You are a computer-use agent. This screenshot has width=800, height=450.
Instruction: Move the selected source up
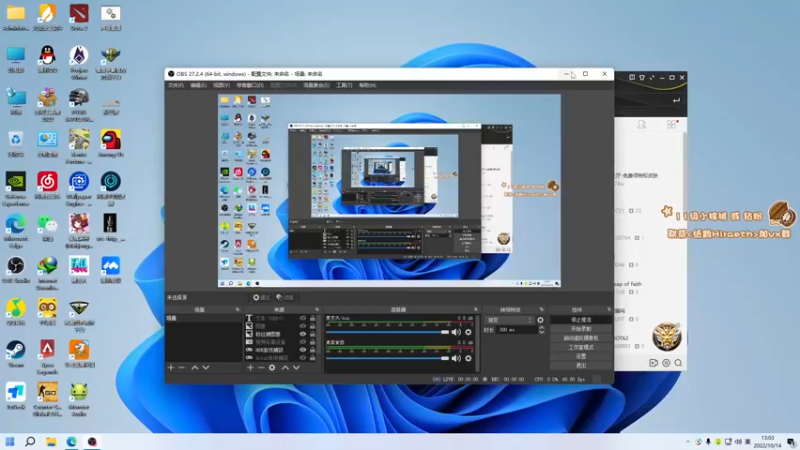point(285,367)
